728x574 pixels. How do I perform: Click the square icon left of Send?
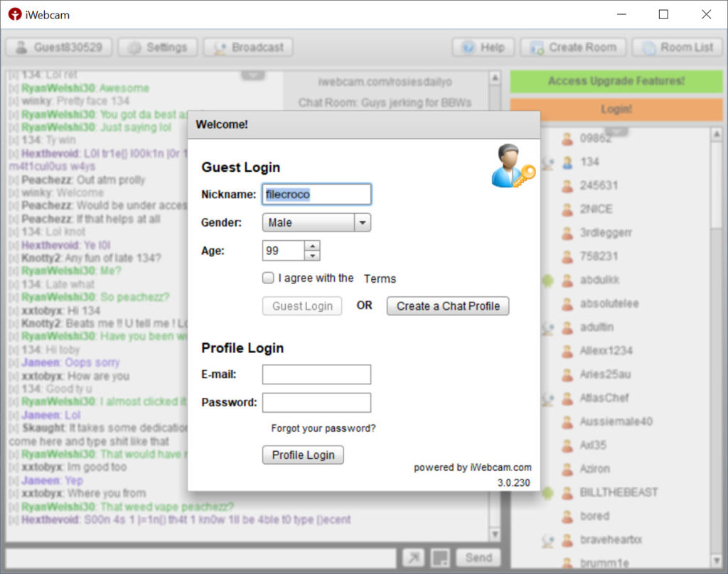pyautogui.click(x=440, y=558)
